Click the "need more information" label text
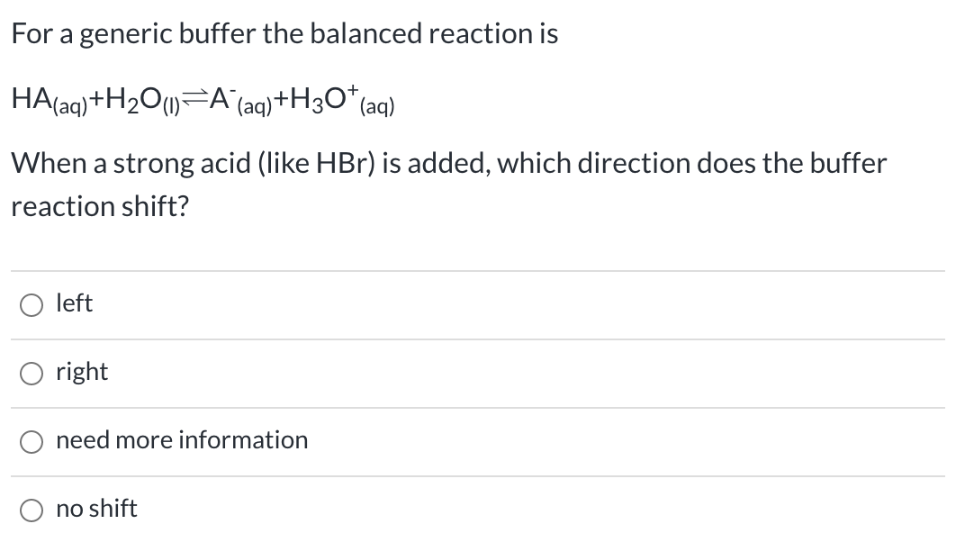This screenshot has height=560, width=956. tap(181, 440)
